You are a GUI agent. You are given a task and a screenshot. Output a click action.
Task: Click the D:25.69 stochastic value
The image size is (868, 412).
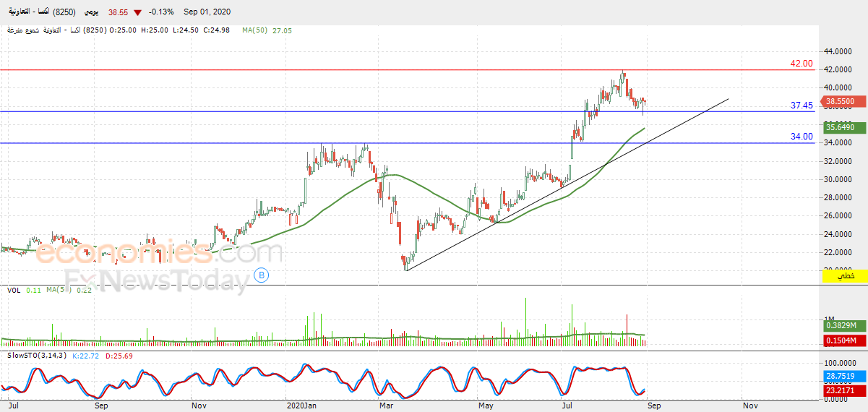point(119,356)
